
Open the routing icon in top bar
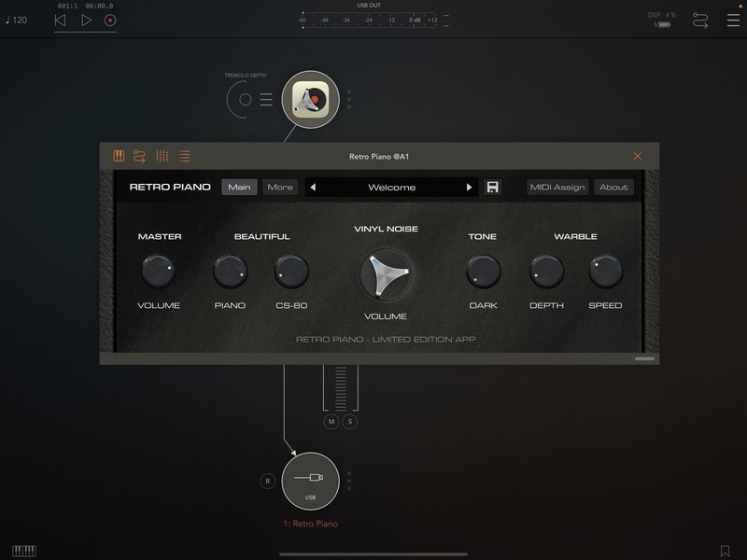(x=699, y=21)
